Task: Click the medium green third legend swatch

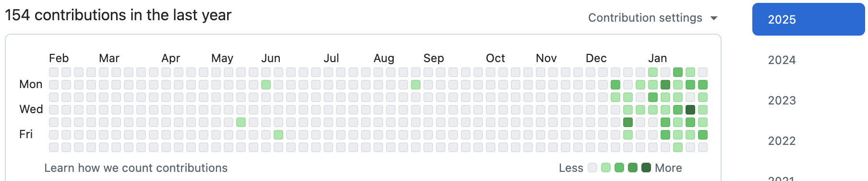Action: click(x=619, y=168)
